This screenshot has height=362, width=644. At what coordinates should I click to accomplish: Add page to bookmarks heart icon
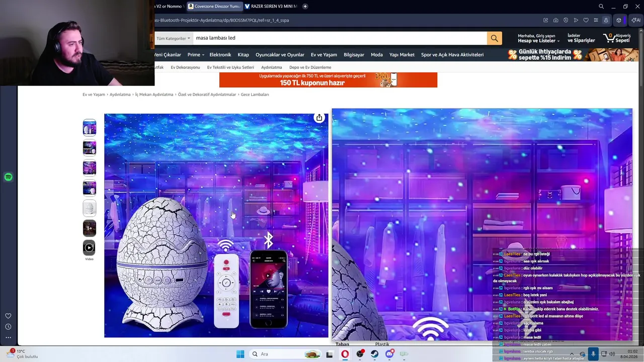pyautogui.click(x=586, y=20)
